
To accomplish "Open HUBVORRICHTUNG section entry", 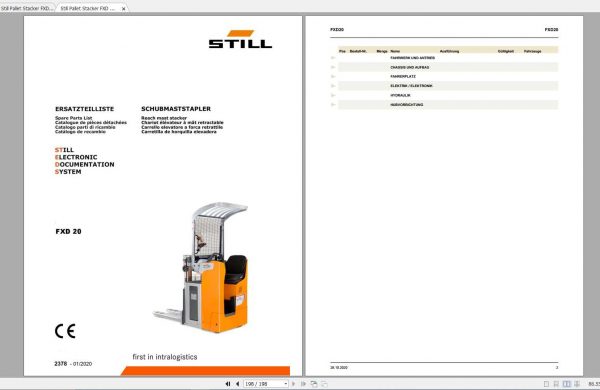I will (x=407, y=104).
